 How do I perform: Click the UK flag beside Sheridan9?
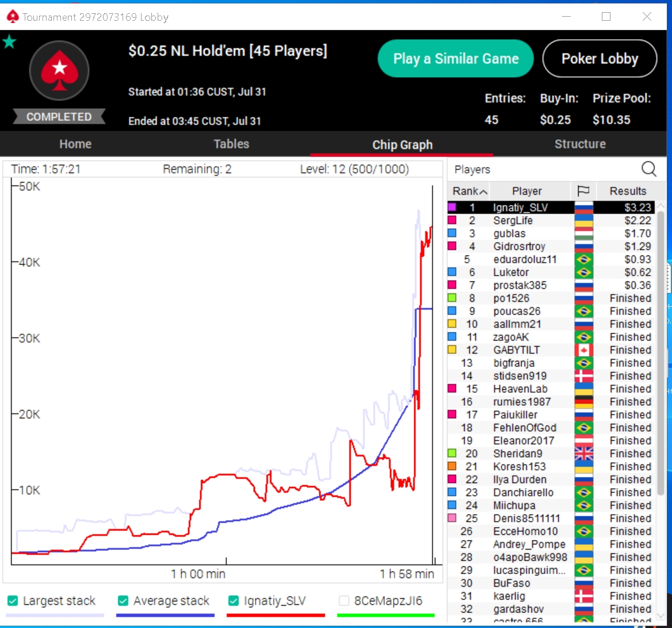584,454
